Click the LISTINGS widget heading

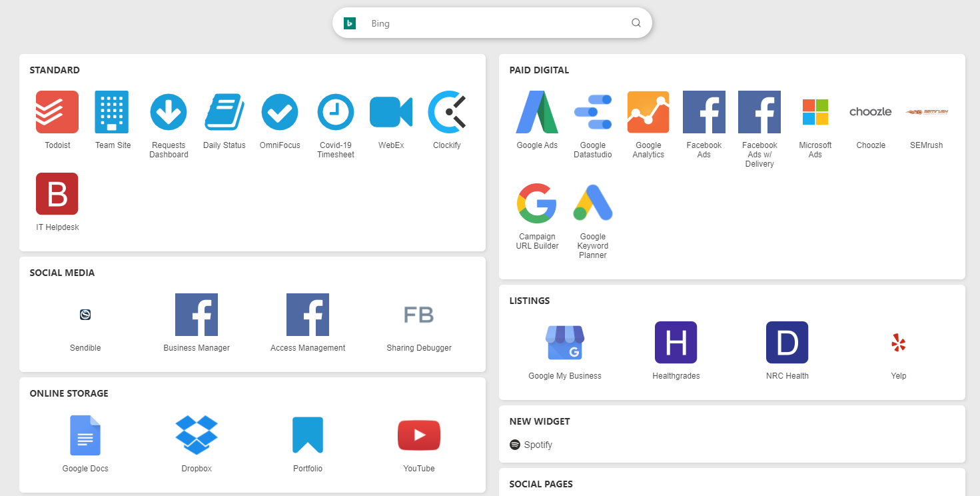530,301
